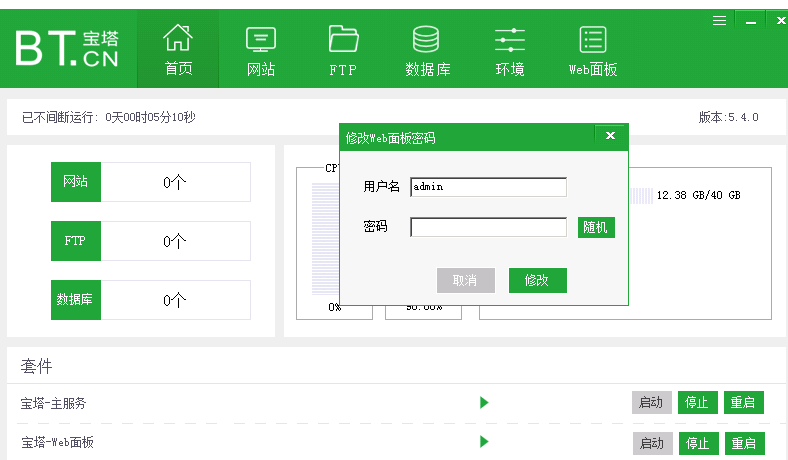This screenshot has width=788, height=460.
Task: Click 启动 for 宝塔-Web面板
Action: click(651, 442)
